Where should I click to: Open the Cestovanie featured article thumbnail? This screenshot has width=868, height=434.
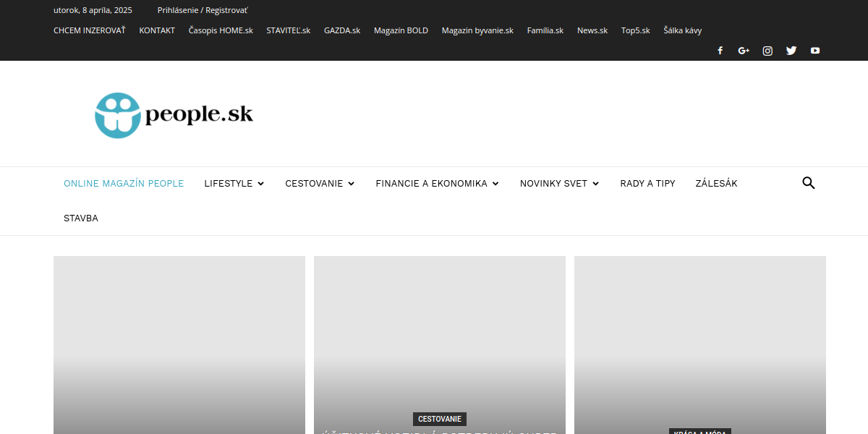click(440, 345)
